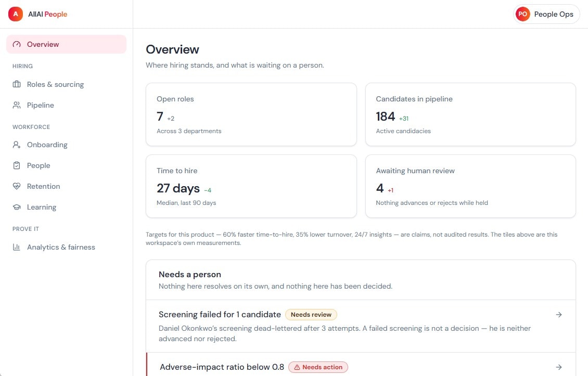The height and width of the screenshot is (376, 588).
Task: Click the Pipeline people icon
Action: (x=17, y=106)
